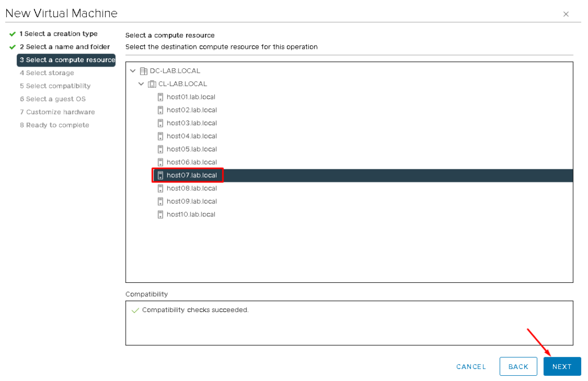This screenshot has width=588, height=381.
Task: Click the host09.lab.local server icon
Action: point(161,201)
